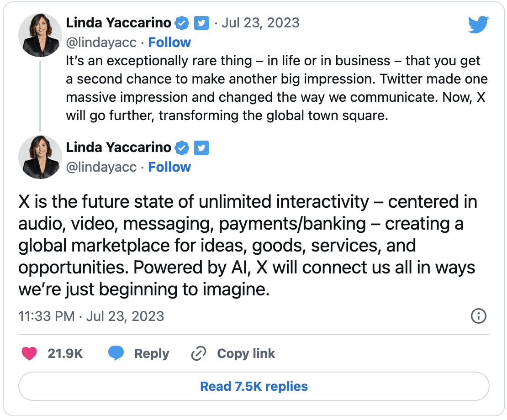
Task: Open the profile photo on the lower tweet
Action: [40, 157]
